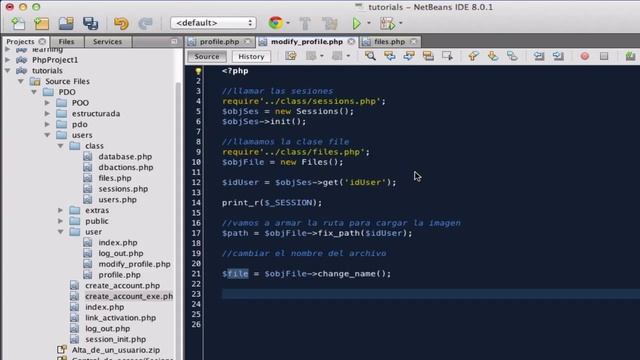Expand the public folder
The width and height of the screenshot is (640, 360).
[60, 221]
